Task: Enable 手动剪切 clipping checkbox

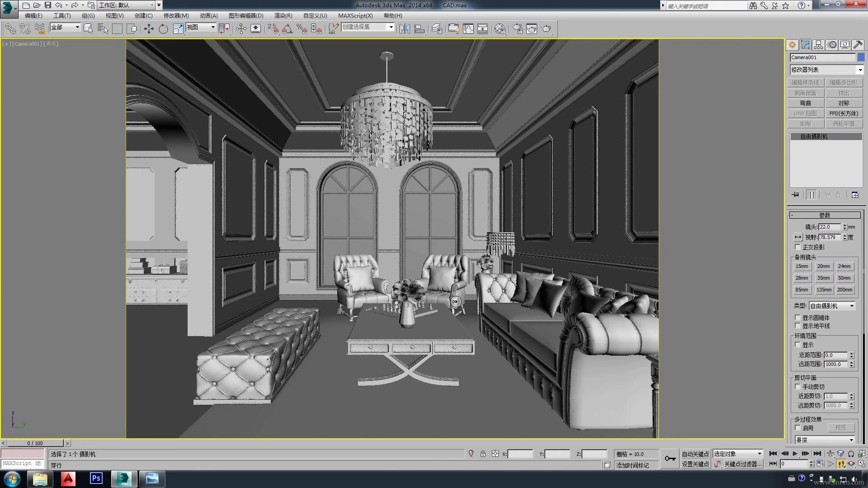Action: click(x=798, y=387)
